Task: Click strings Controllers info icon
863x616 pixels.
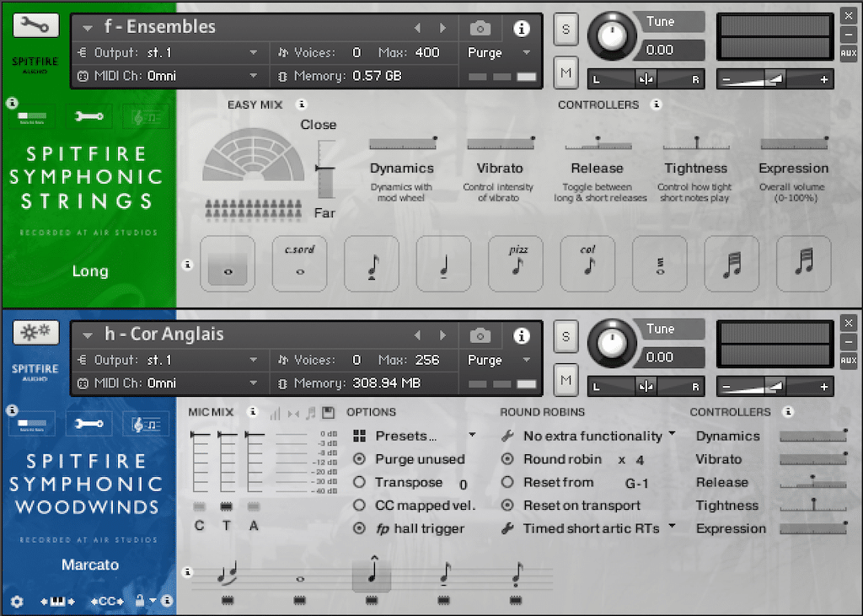Action: [656, 104]
